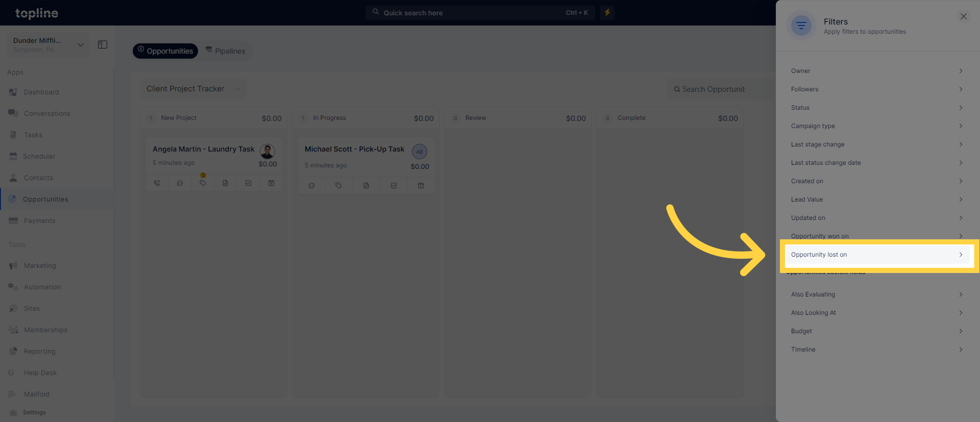This screenshot has width=980, height=422.
Task: Expand the Opportunity won on filter
Action: pyautogui.click(x=877, y=236)
